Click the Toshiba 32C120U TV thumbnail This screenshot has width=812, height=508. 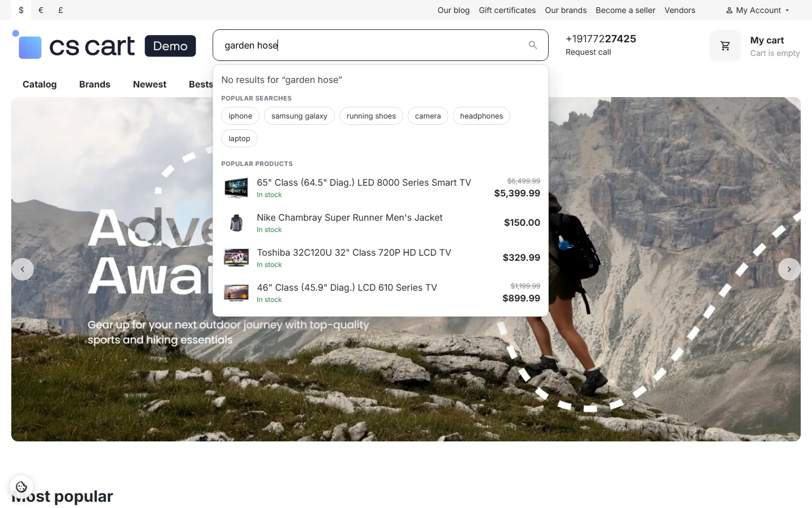pos(236,258)
